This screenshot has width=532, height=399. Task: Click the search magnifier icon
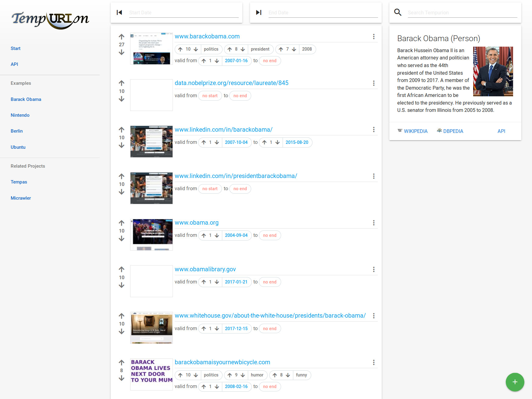point(398,12)
